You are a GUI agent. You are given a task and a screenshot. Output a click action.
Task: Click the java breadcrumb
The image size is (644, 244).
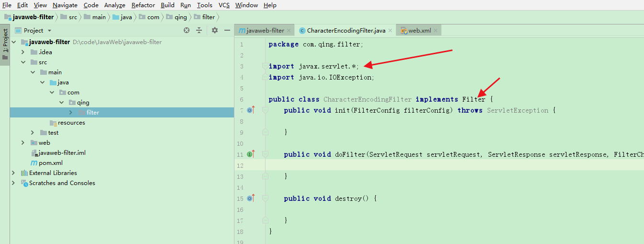click(x=122, y=17)
